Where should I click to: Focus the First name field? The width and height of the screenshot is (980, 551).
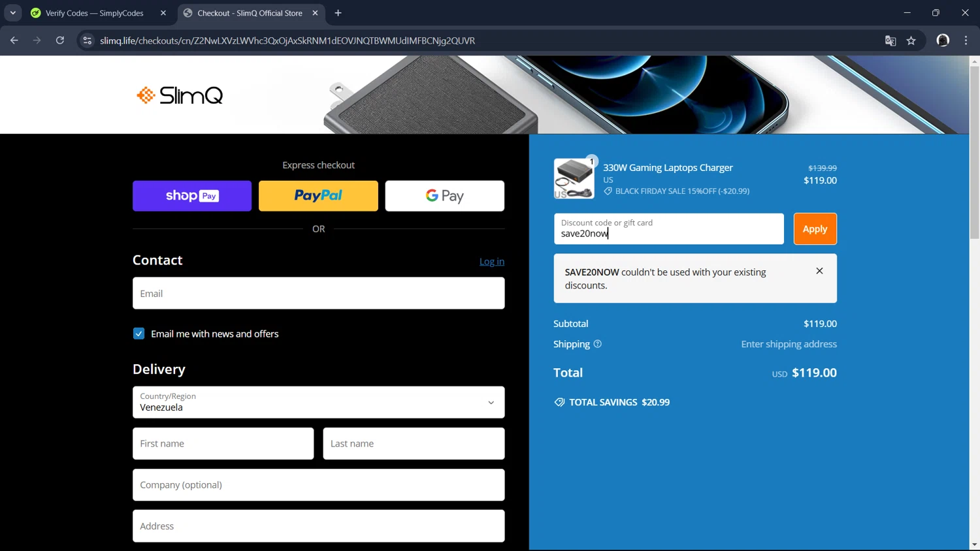tap(223, 443)
